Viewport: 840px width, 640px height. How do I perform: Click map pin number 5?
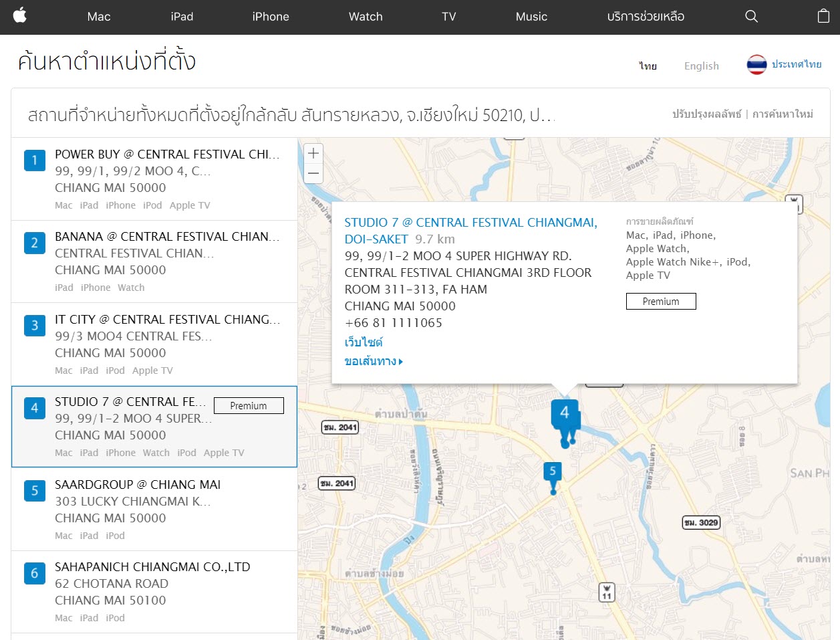pyautogui.click(x=552, y=472)
